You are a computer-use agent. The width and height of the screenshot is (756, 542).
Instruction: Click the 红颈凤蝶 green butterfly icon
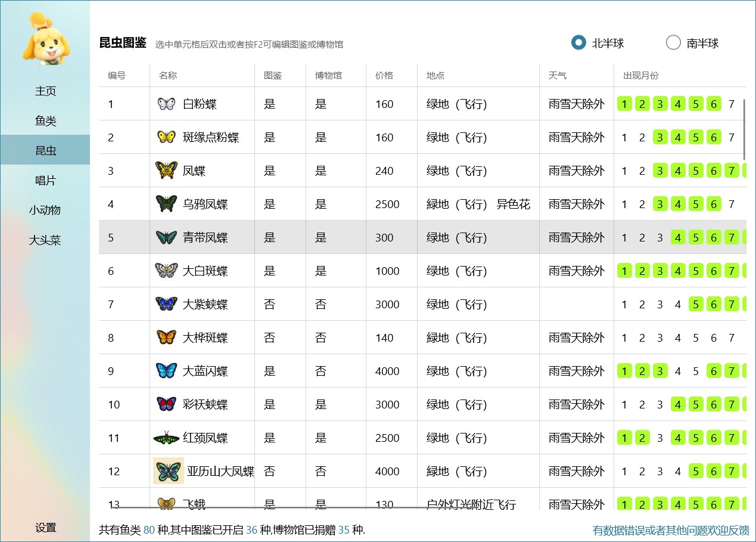click(166, 438)
